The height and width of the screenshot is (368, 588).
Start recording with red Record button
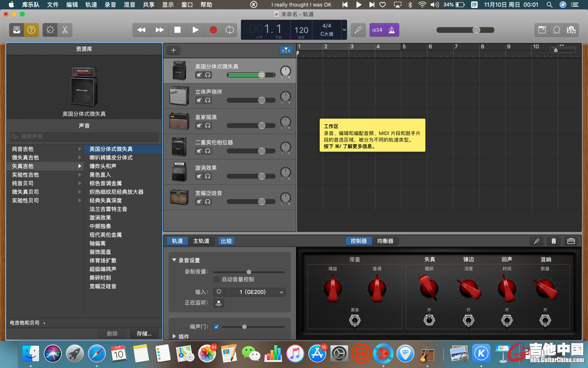[213, 30]
